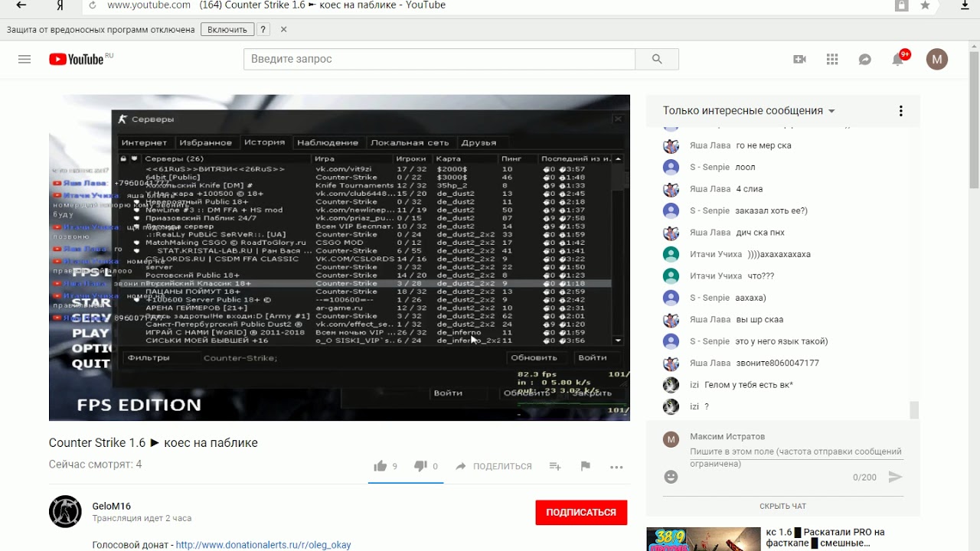Screen dimensions: 980x551
Task: Open the 'GeloM16' channel name link
Action: (112, 506)
